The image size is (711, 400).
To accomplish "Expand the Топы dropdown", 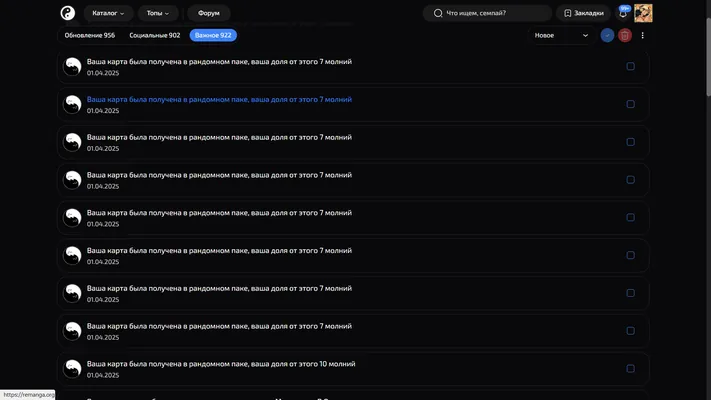I will point(158,13).
